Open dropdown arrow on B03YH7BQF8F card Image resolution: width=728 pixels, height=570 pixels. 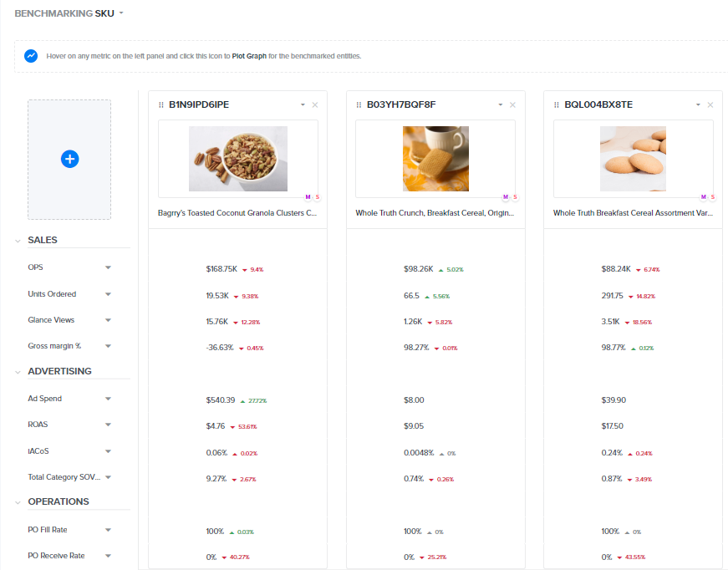point(501,105)
